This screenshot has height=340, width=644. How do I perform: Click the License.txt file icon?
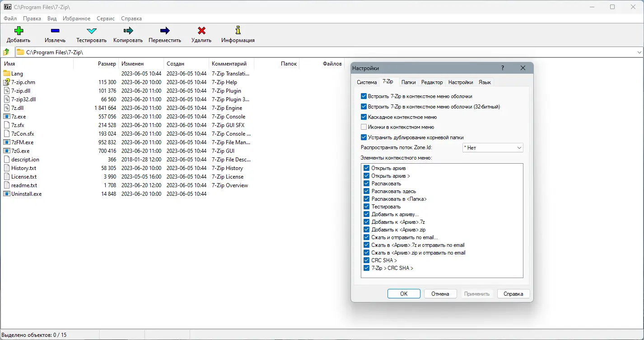[x=7, y=176]
